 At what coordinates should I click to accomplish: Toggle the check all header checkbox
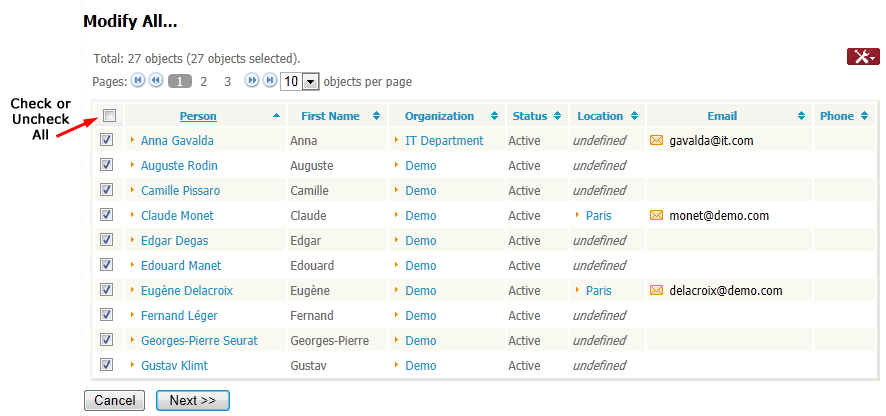(109, 115)
